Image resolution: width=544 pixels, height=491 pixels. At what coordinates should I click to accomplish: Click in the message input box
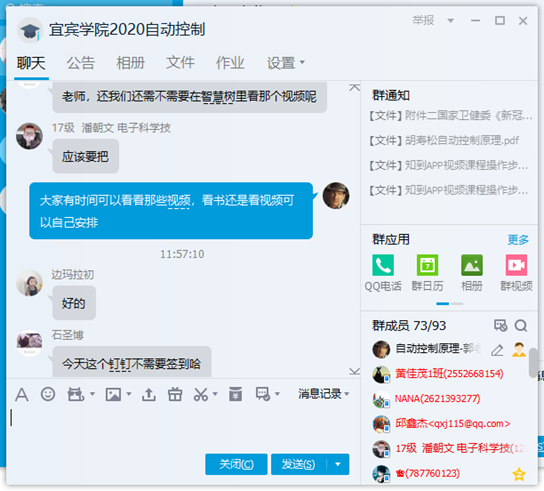click(x=180, y=427)
